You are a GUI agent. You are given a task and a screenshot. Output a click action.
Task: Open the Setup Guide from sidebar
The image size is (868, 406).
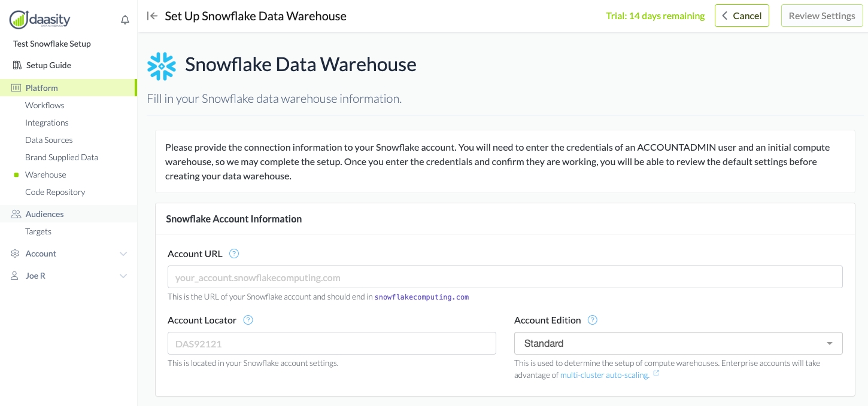pos(48,65)
